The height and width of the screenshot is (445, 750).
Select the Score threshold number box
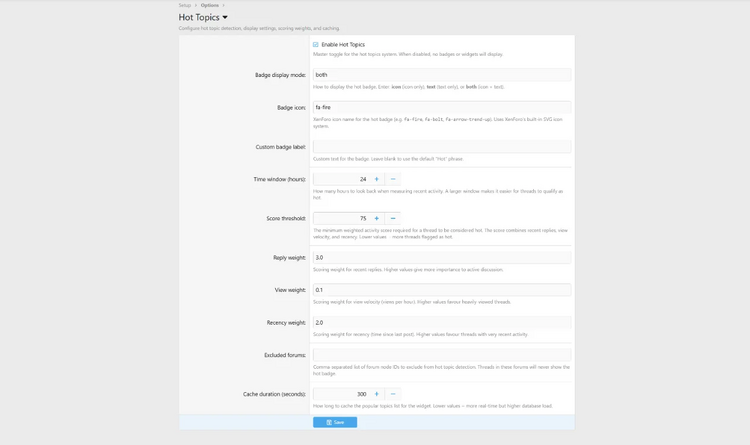[x=340, y=218]
